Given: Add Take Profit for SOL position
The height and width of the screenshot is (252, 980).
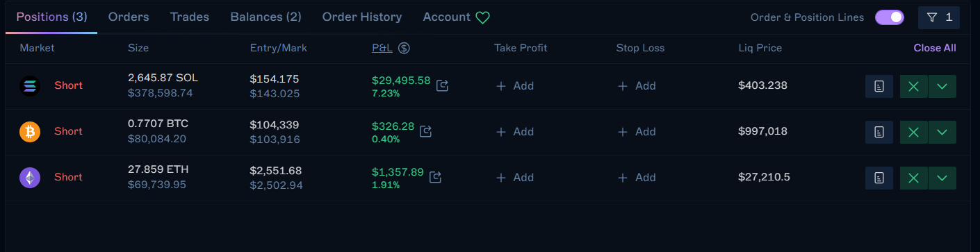Looking at the screenshot, I should (x=515, y=86).
